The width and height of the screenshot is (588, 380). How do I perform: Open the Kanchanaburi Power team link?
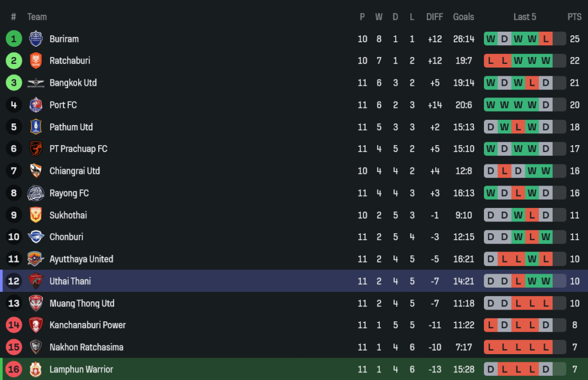click(87, 325)
